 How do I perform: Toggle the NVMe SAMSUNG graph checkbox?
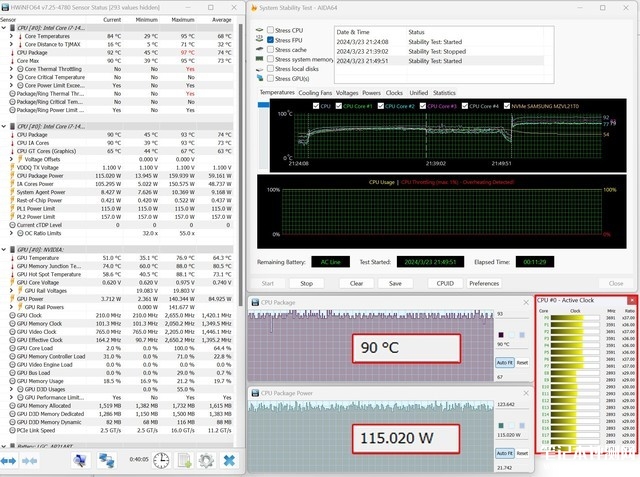[x=507, y=106]
